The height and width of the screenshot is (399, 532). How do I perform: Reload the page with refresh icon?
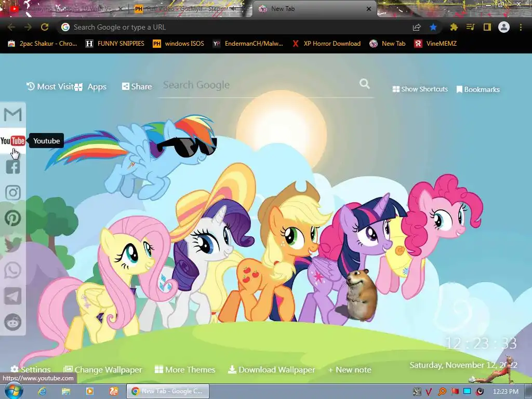tap(45, 27)
